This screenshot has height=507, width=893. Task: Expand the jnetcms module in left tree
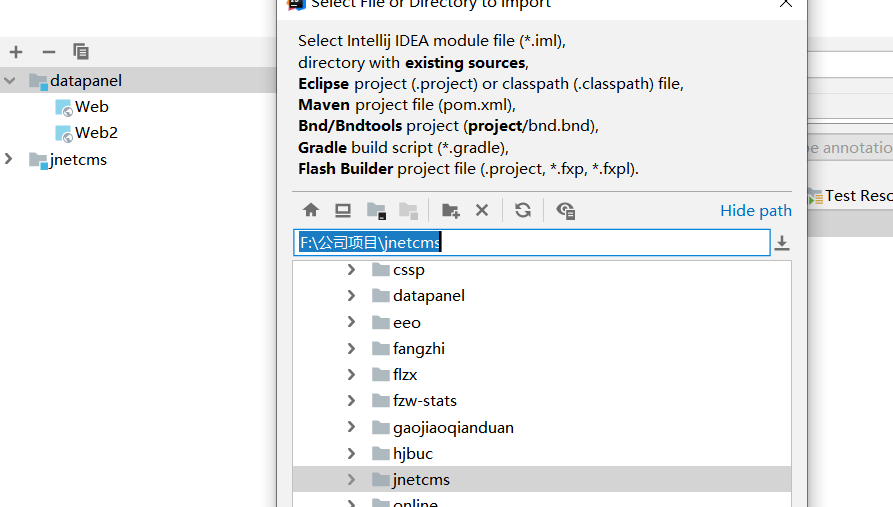tap(10, 159)
